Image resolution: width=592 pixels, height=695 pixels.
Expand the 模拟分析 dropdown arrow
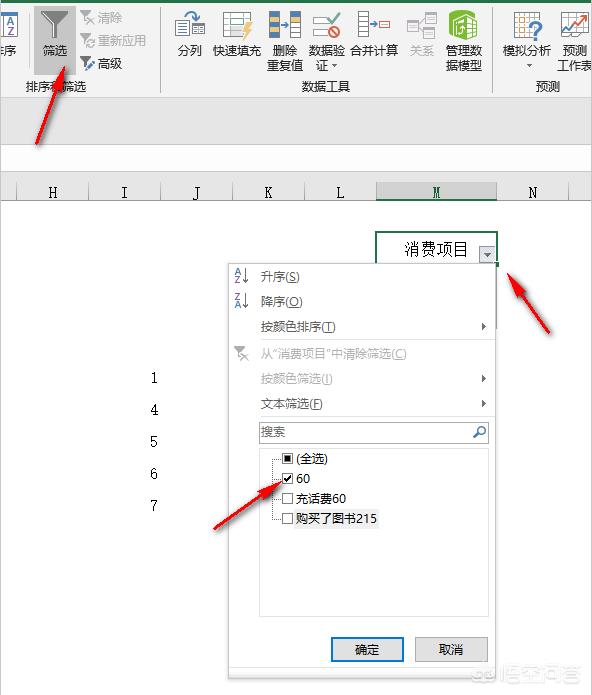pos(529,66)
